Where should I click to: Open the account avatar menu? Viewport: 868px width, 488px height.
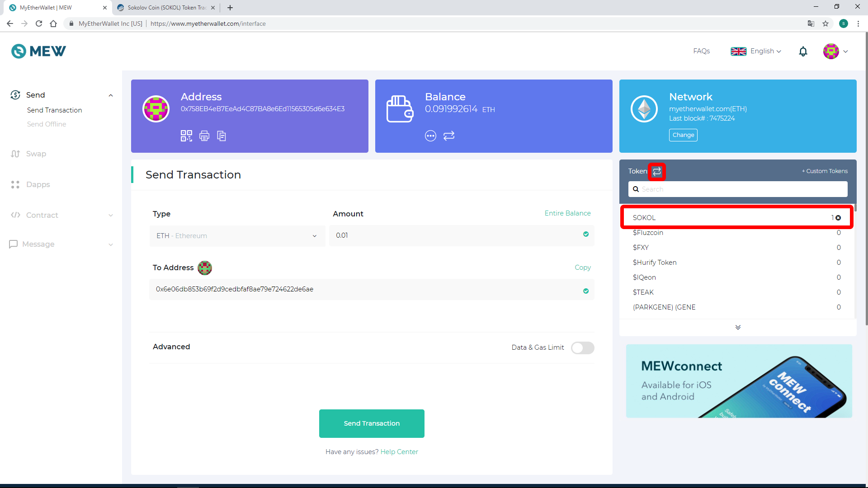(835, 52)
